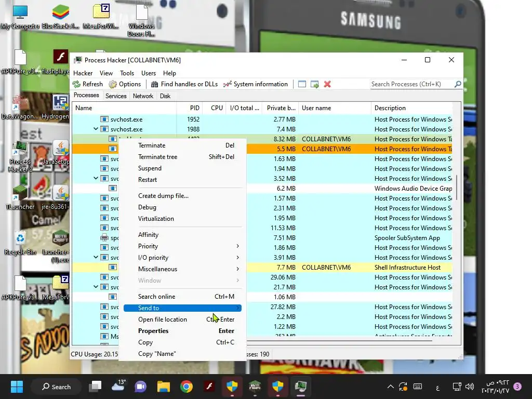Choose Terminate tree in context menu
Image resolution: width=532 pixels, height=399 pixels.
183,157
